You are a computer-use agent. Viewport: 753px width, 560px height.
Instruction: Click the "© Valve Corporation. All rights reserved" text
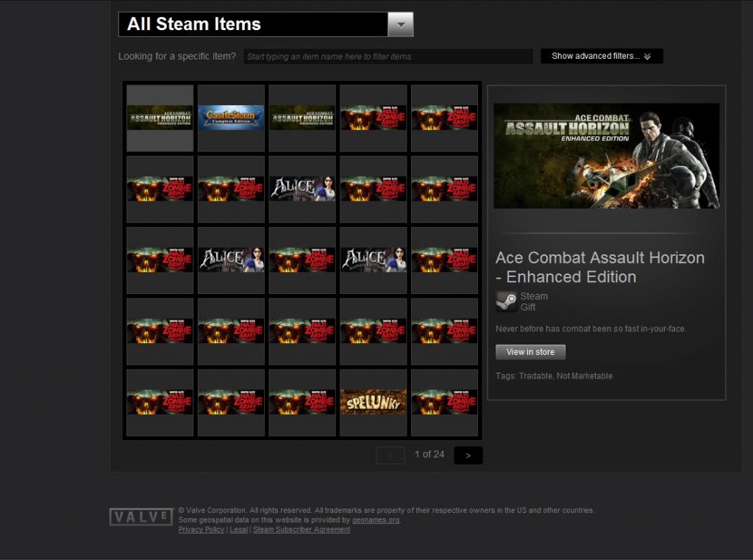point(245,510)
